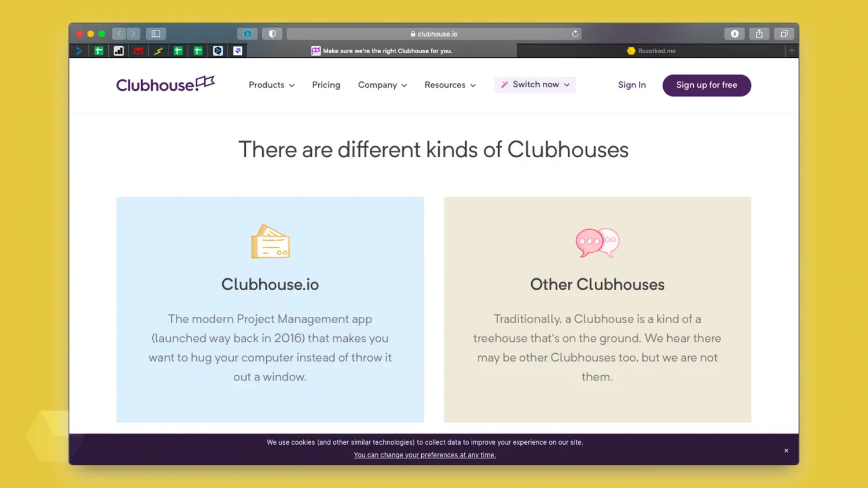868x488 pixels.
Task: Click the Sign In link
Action: pos(631,85)
